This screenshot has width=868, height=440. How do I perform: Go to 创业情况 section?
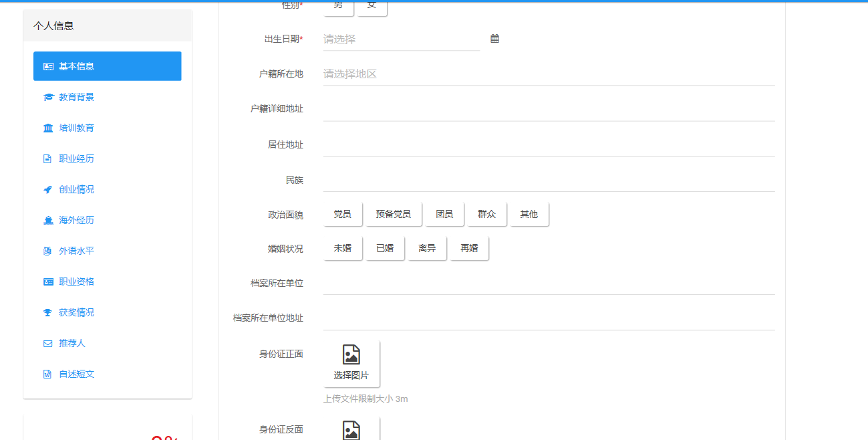pos(107,189)
